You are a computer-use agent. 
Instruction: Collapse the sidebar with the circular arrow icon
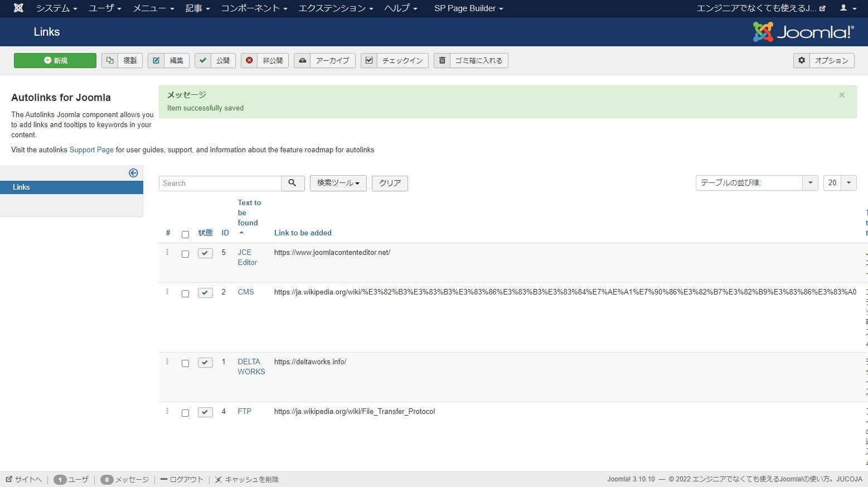click(133, 173)
